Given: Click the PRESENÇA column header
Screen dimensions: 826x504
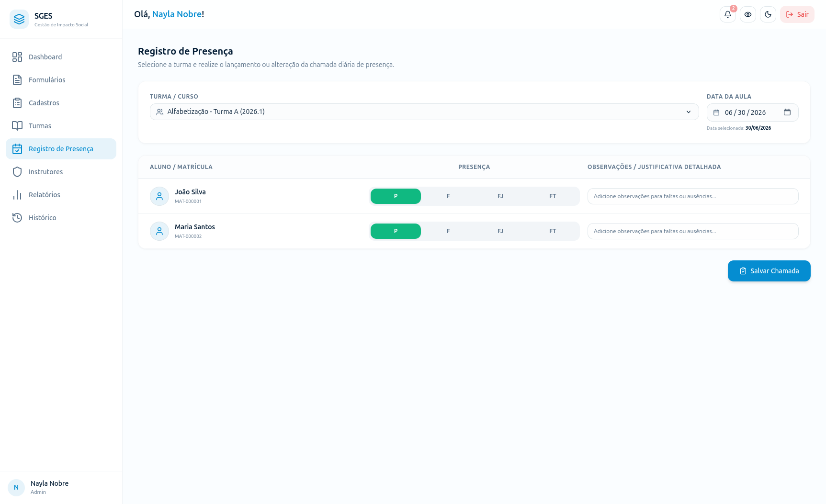Looking at the screenshot, I should (x=474, y=167).
